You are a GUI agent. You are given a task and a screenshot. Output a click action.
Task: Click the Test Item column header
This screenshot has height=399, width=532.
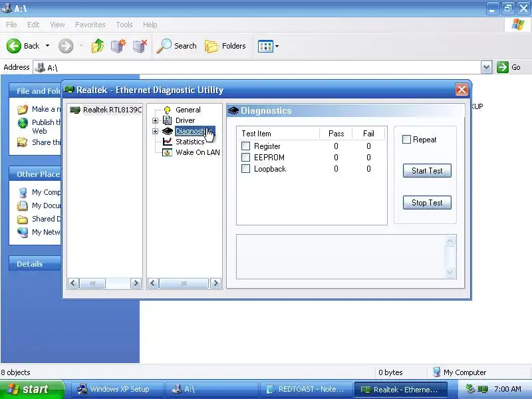coord(278,134)
